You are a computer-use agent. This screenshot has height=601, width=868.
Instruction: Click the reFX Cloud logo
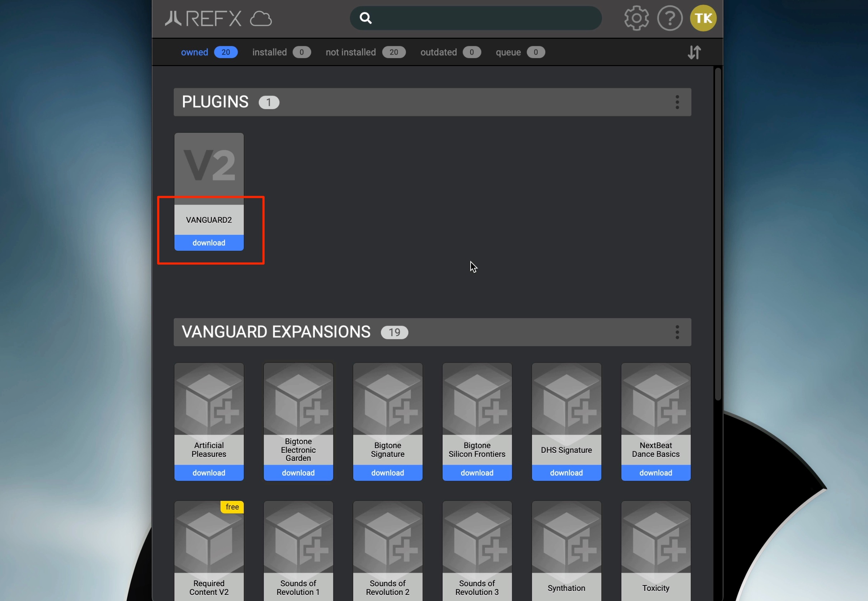coord(218,18)
